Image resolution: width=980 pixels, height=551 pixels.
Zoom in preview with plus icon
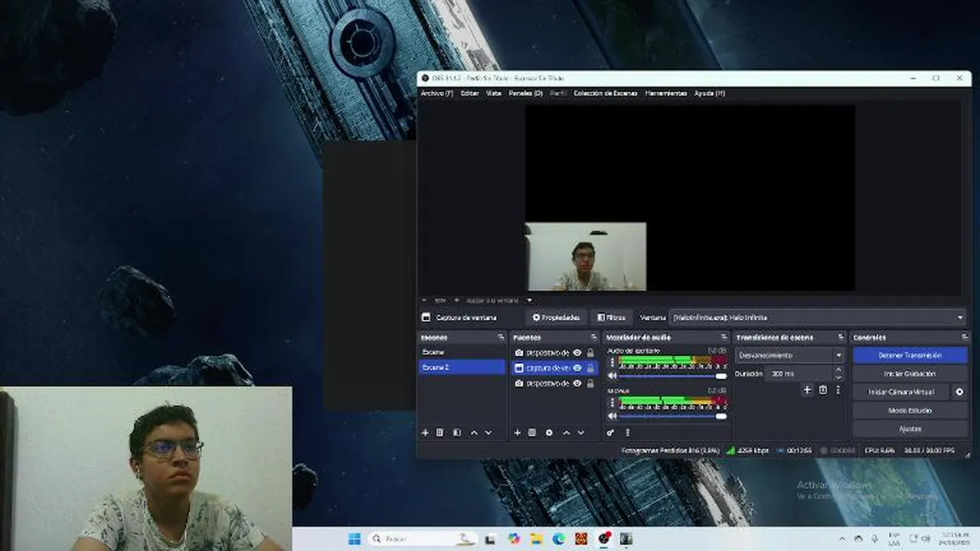[x=456, y=300]
